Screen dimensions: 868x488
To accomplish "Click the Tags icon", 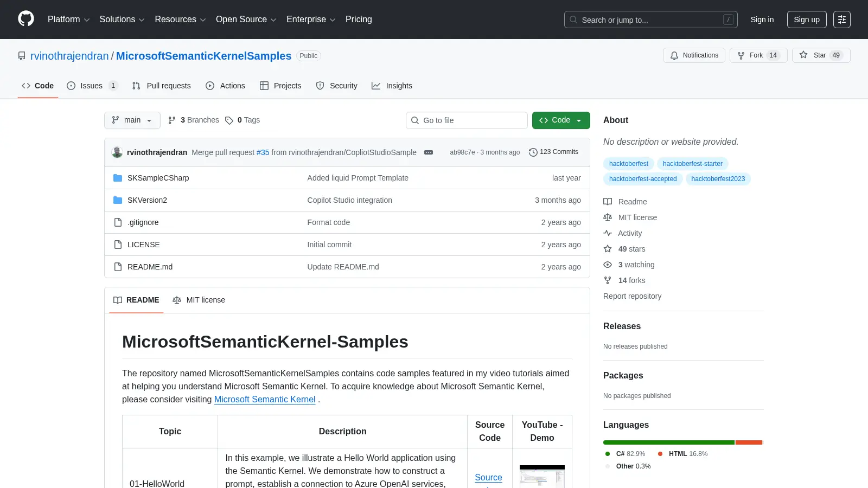I will pos(229,120).
